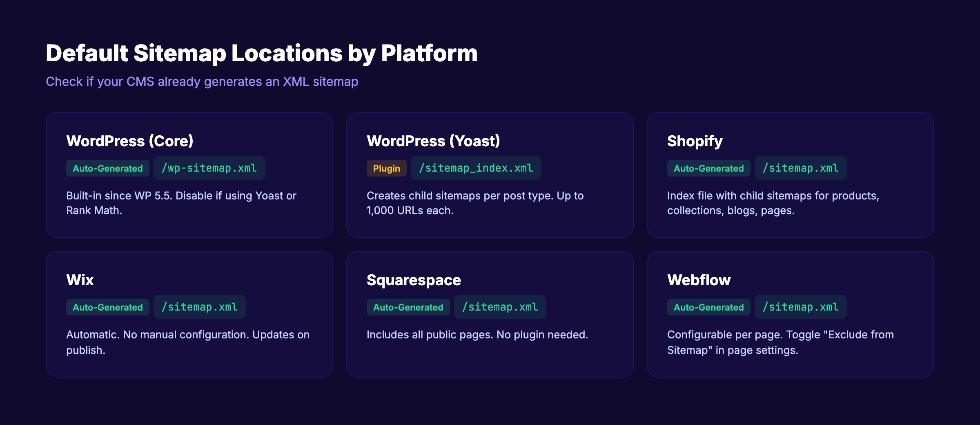980x425 pixels.
Task: Select the Plugin badge under WordPress (Yoast)
Action: (386, 168)
